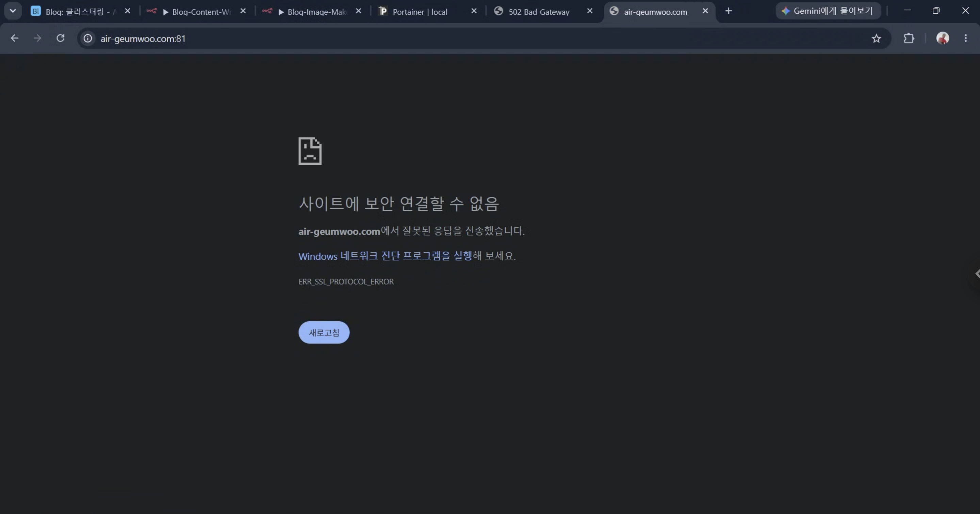Close the 502 Bad Gateway tab

click(x=590, y=12)
